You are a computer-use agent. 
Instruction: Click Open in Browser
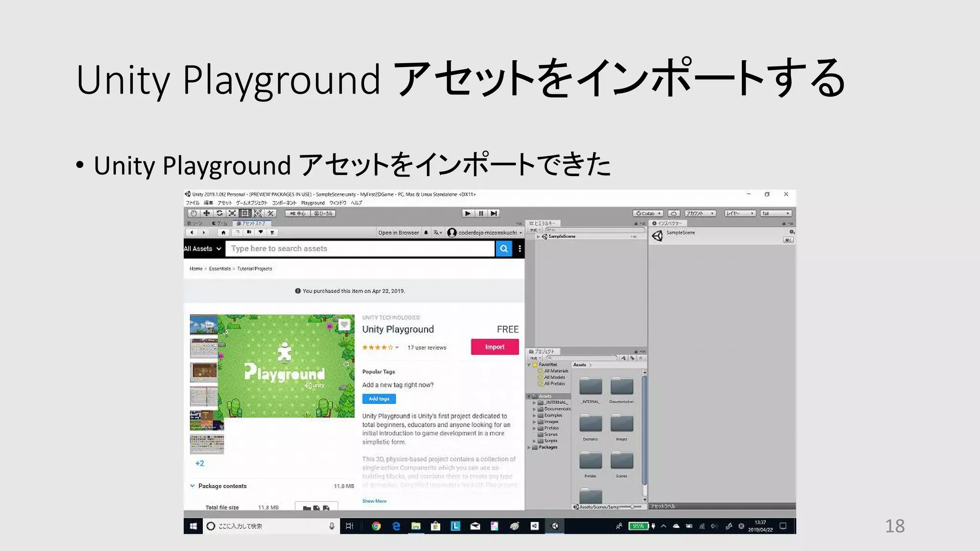pyautogui.click(x=399, y=232)
